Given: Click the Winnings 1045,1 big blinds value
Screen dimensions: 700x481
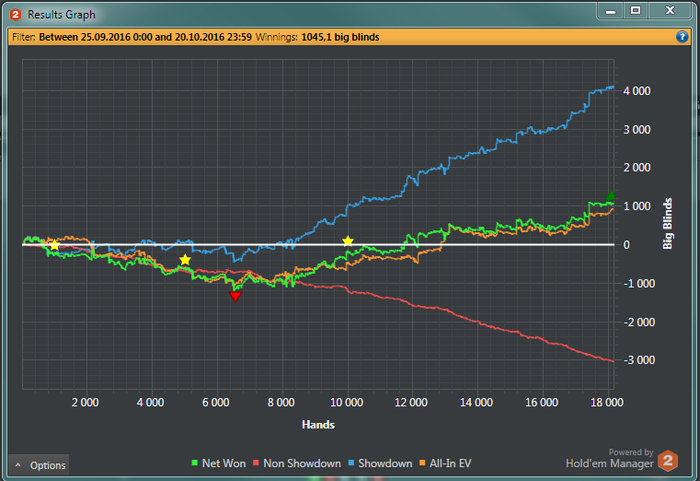Looking at the screenshot, I should [x=340, y=37].
